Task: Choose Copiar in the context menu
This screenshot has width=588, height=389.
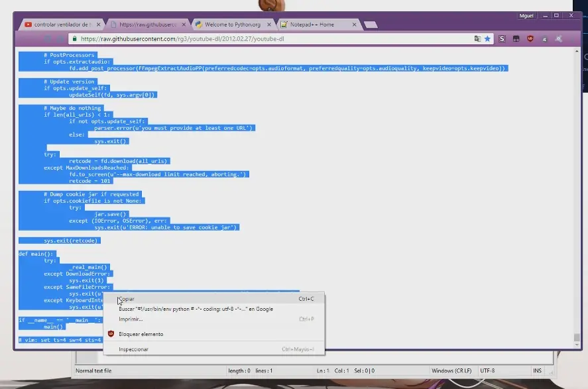Action: 213,299
